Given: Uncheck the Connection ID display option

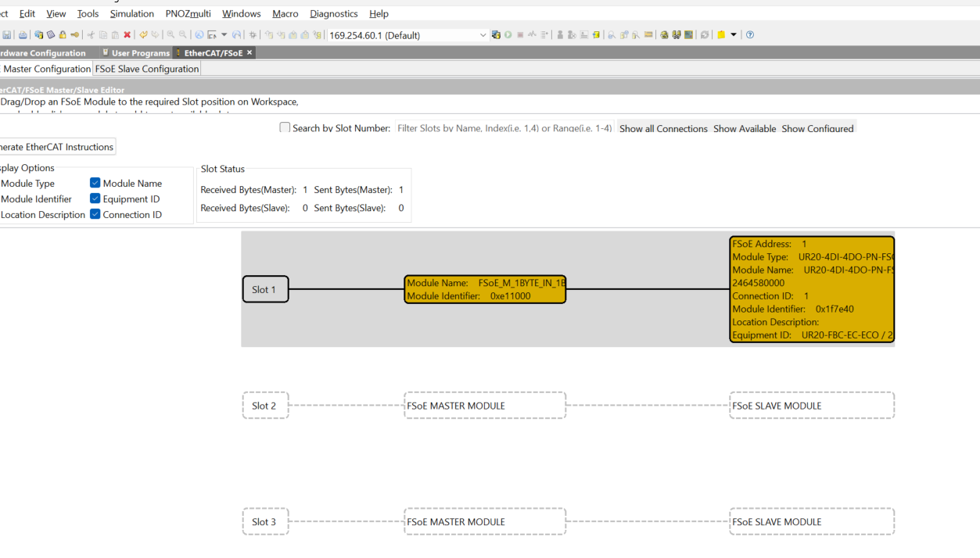Looking at the screenshot, I should (x=95, y=214).
